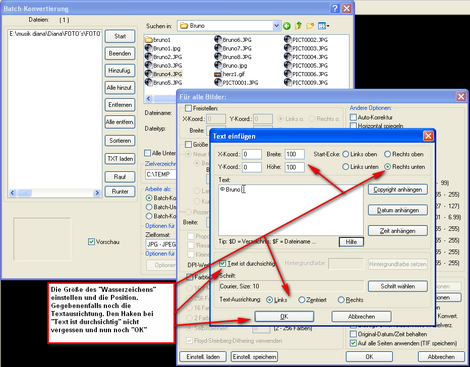
Task: Select PICT0009.JPG file icon
Action: (288, 82)
